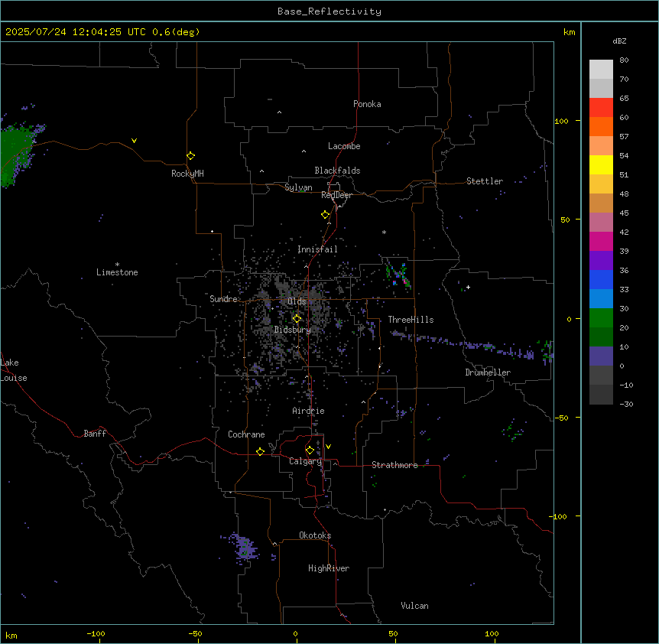
Task: Select the white caret marker west of Lacombe
Action: pyautogui.click(x=304, y=151)
